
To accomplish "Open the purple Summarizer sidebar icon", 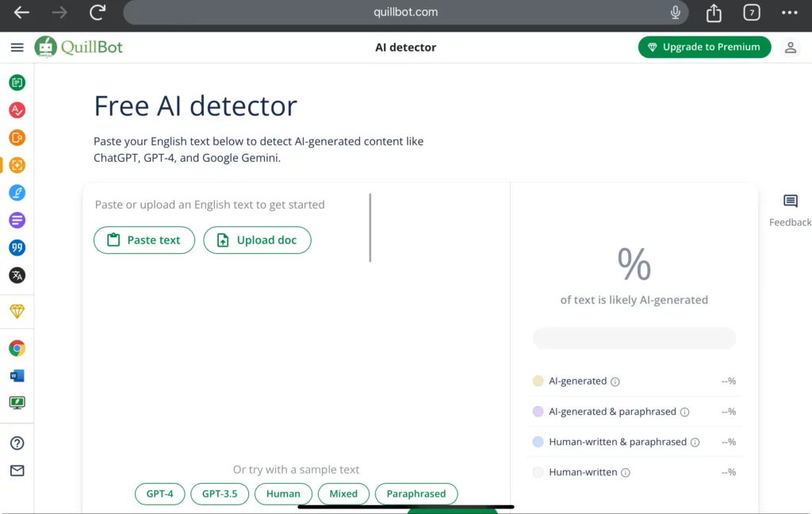I will [17, 220].
